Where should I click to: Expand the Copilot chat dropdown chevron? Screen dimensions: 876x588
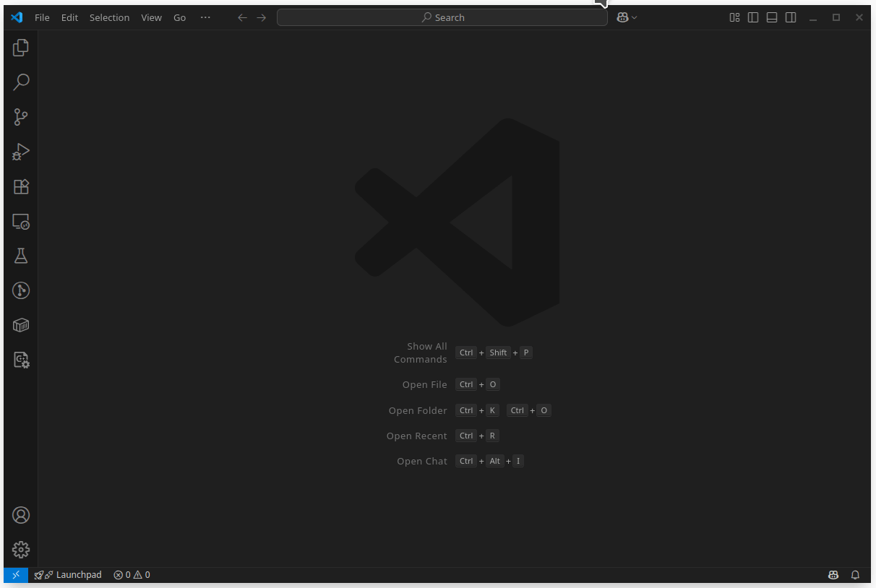click(x=635, y=17)
